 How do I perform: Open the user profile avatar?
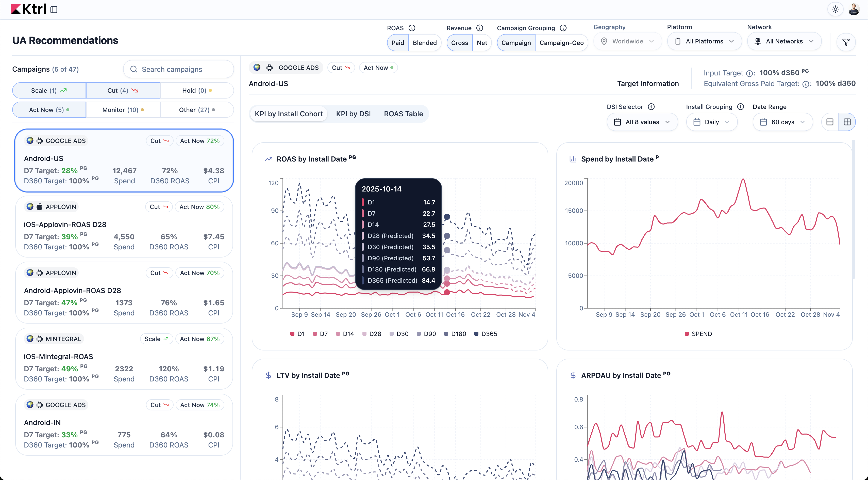(x=854, y=9)
